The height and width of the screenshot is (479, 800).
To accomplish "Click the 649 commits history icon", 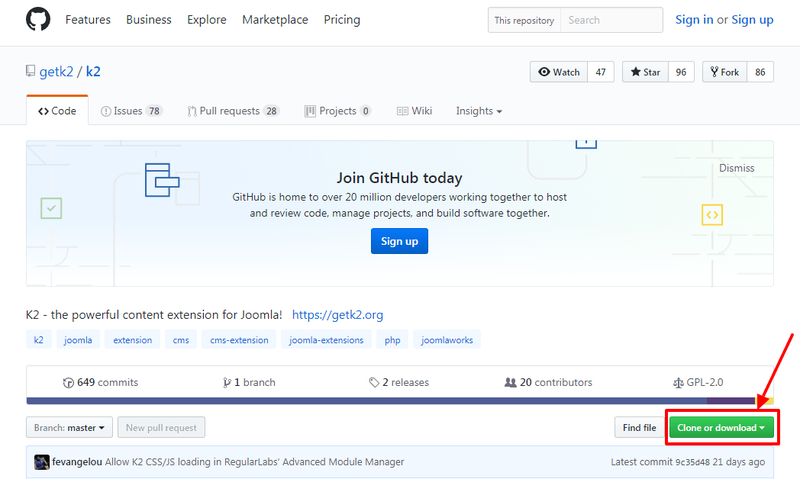I will tap(68, 383).
